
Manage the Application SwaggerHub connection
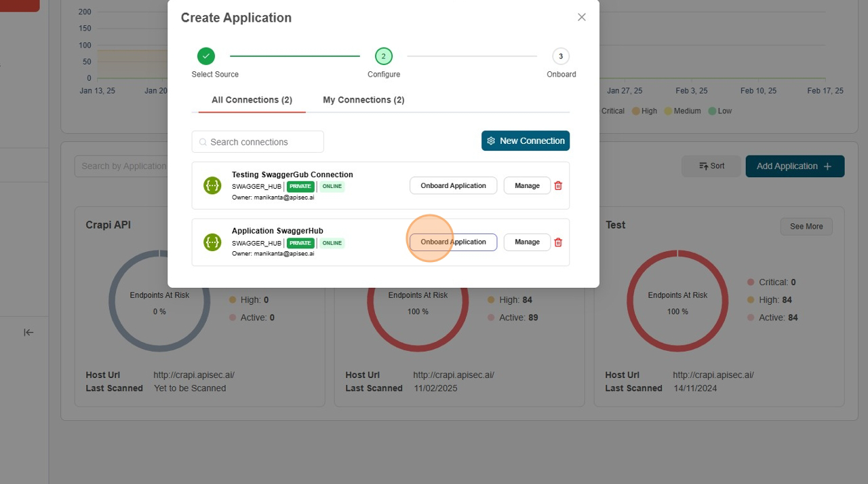point(527,242)
